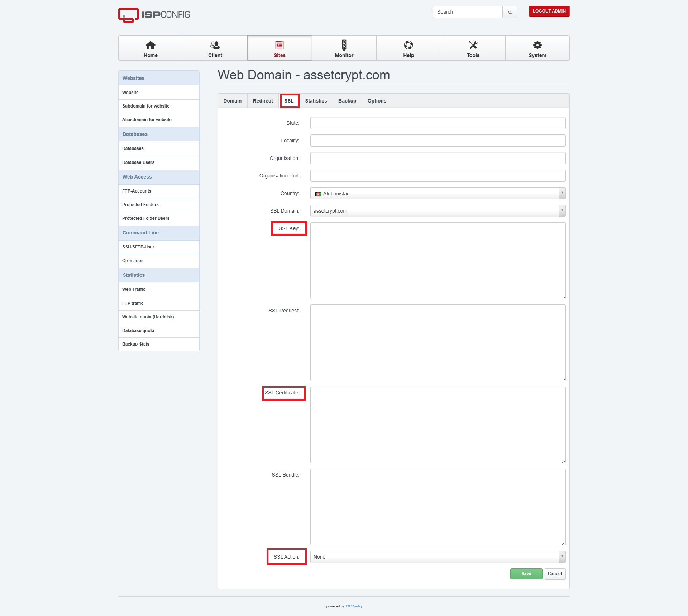This screenshot has height=616, width=688.
Task: Switch to the Domain tab
Action: [232, 101]
